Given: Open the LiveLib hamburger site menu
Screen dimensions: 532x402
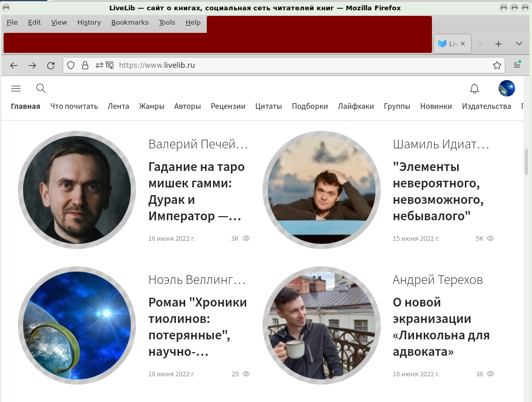Looking at the screenshot, I should pyautogui.click(x=16, y=89).
